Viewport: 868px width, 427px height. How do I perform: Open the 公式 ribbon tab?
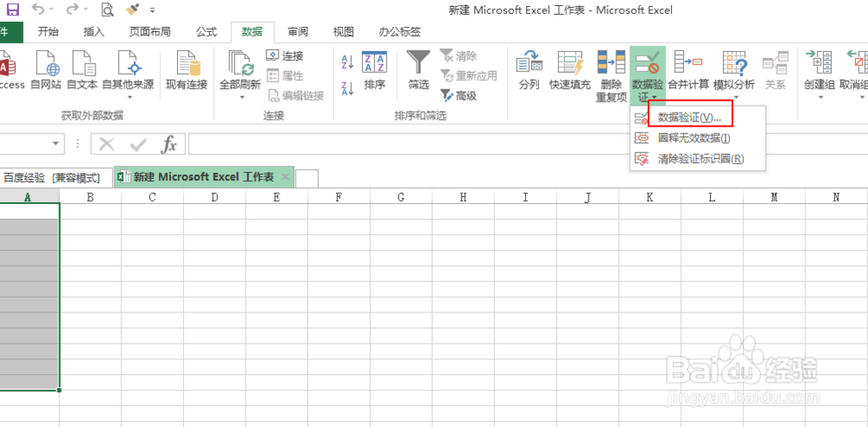[207, 32]
